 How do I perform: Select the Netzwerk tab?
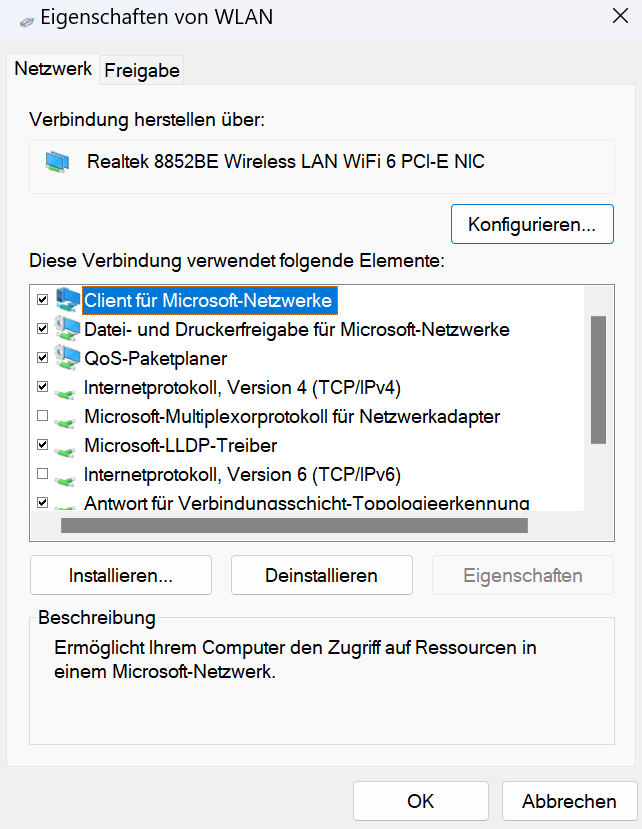pos(52,69)
